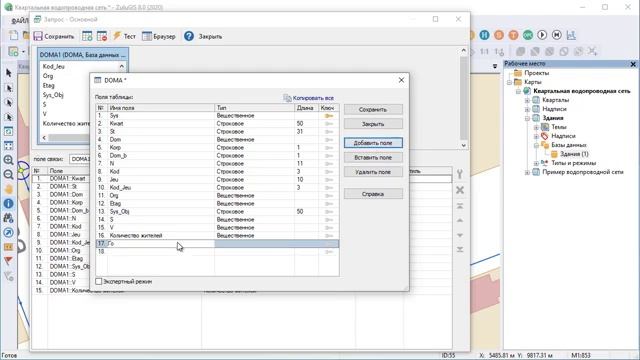Image resolution: width=640 pixels, height=360 pixels.
Task: Click move down arrow beside query grid
Action: pos(460,235)
